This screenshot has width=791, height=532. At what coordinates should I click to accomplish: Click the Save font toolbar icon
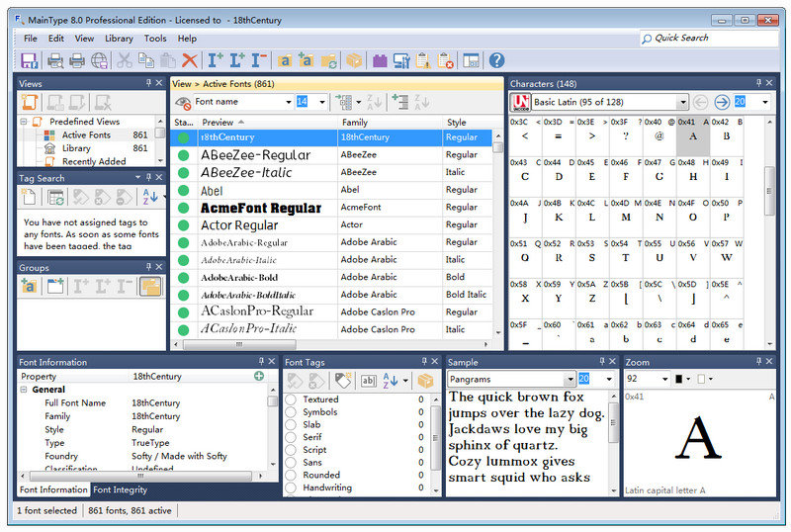(30, 60)
